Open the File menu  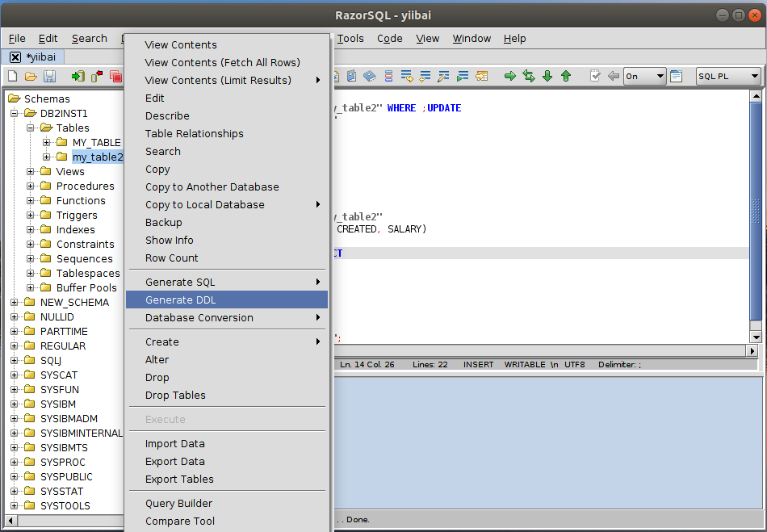click(17, 39)
